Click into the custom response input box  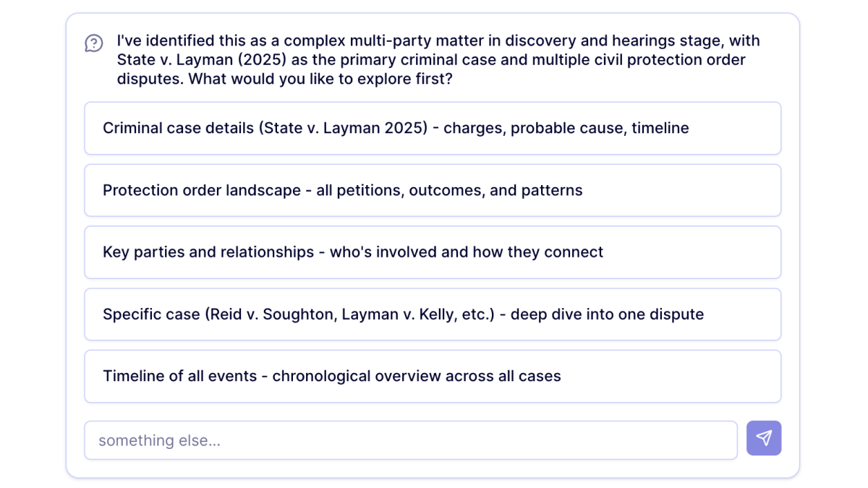(x=410, y=440)
